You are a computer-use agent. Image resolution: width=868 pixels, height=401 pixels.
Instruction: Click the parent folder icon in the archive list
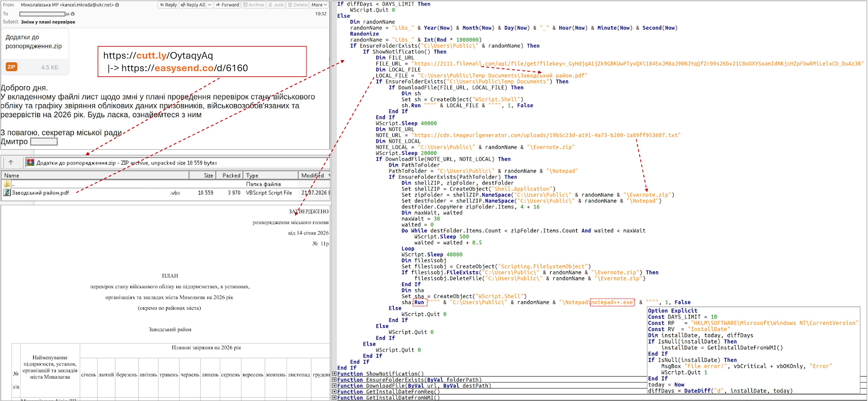(x=7, y=184)
